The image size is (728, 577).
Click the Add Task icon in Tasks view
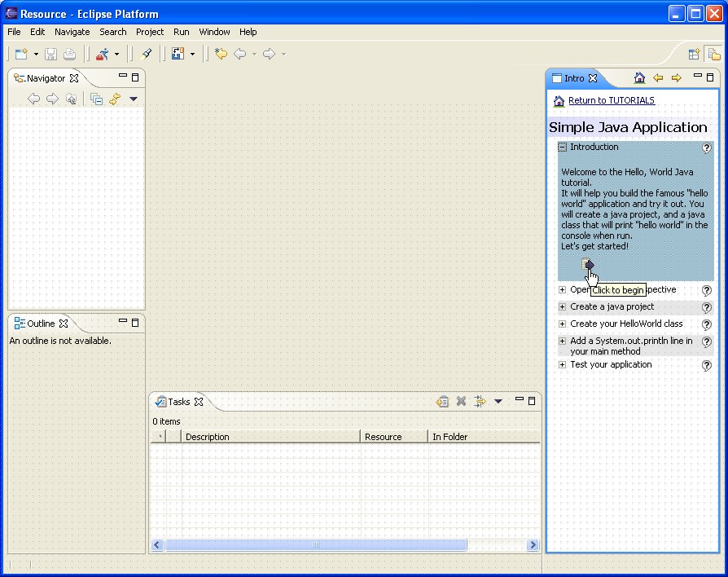[442, 402]
